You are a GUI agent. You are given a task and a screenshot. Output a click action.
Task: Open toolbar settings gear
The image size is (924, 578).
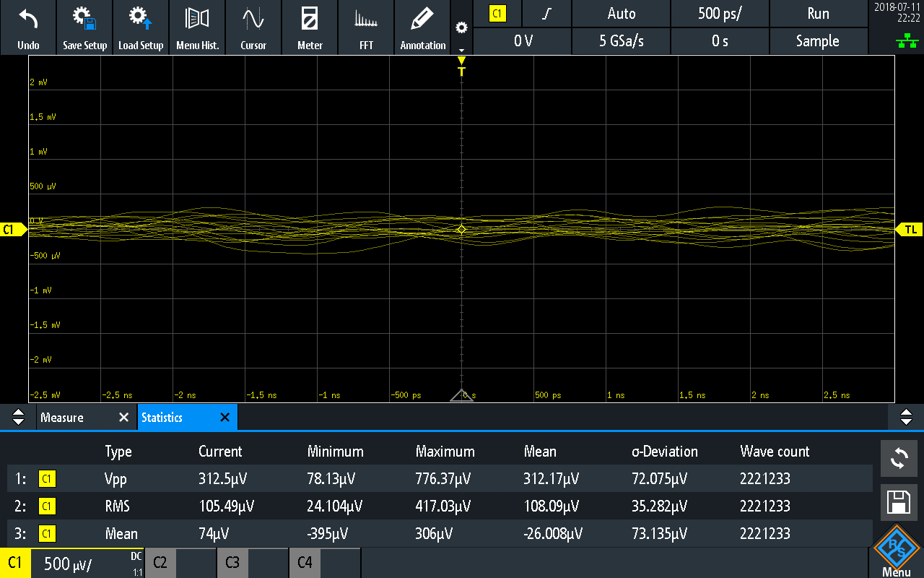click(x=461, y=28)
